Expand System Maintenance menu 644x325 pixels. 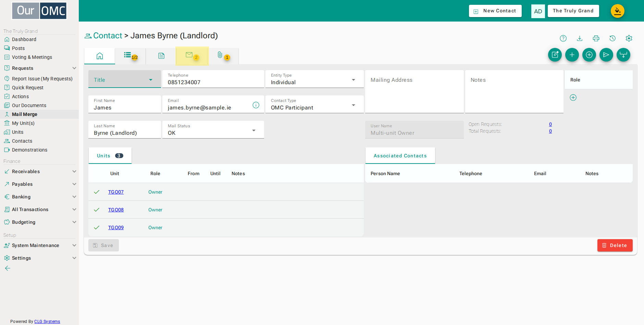40,245
